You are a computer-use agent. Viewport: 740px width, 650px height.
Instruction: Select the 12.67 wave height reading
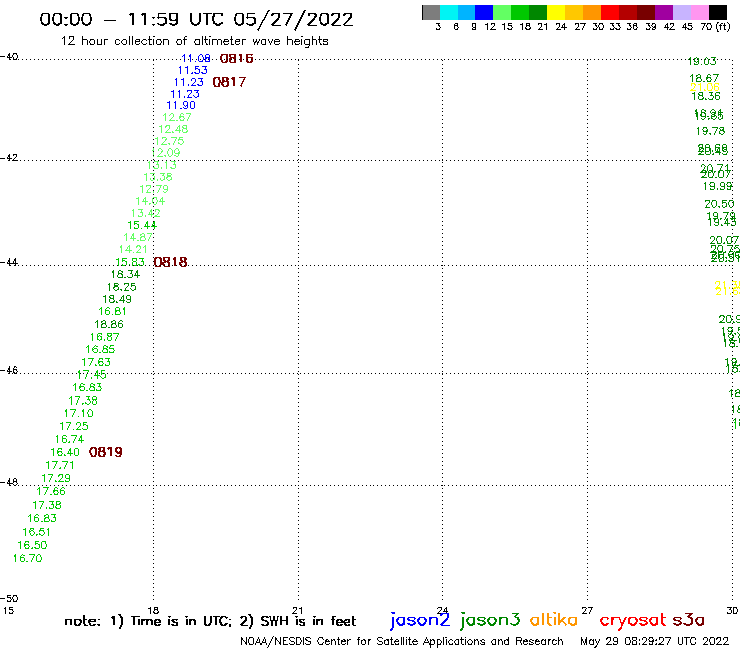[x=177, y=117]
